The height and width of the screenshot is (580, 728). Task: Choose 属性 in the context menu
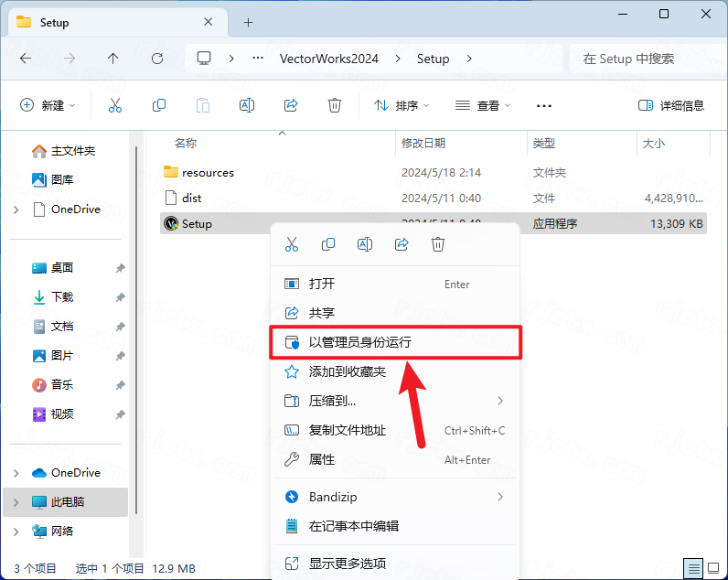click(322, 459)
